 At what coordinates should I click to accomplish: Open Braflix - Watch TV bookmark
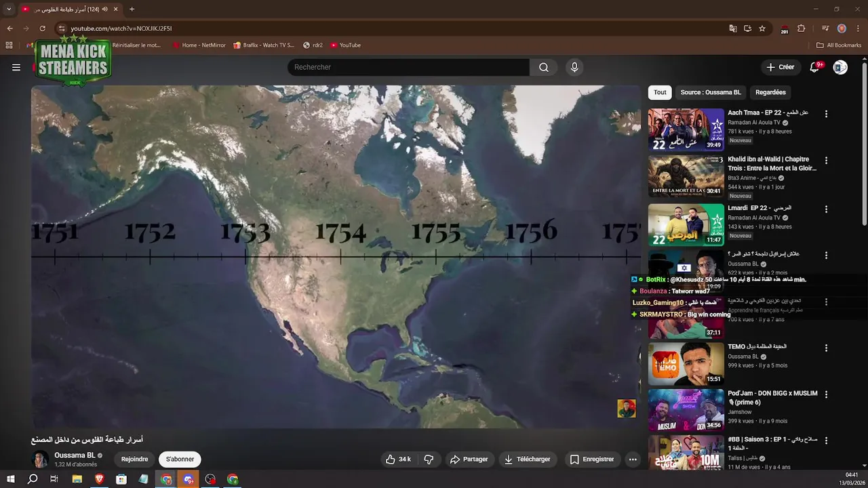264,45
